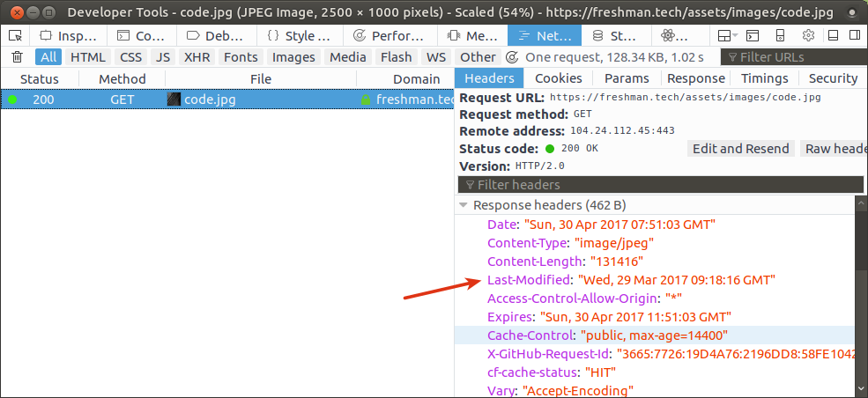The image size is (868, 398).
Task: Switch to the Cookies tab
Action: pyautogui.click(x=558, y=78)
